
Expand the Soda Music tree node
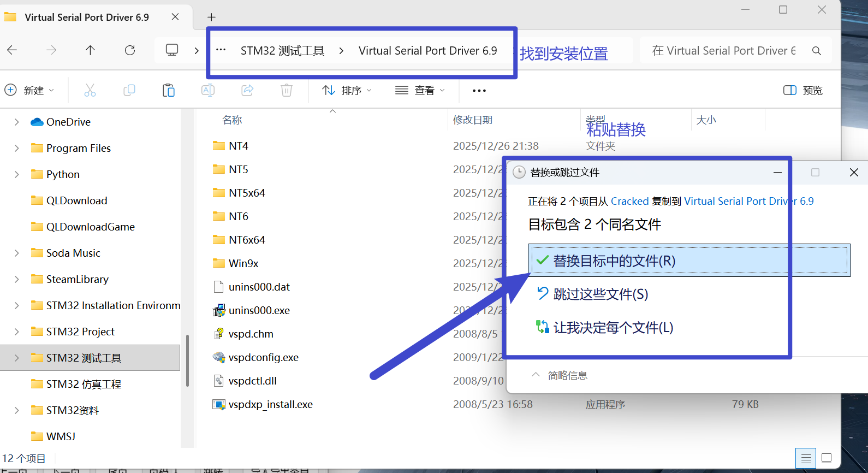point(16,253)
